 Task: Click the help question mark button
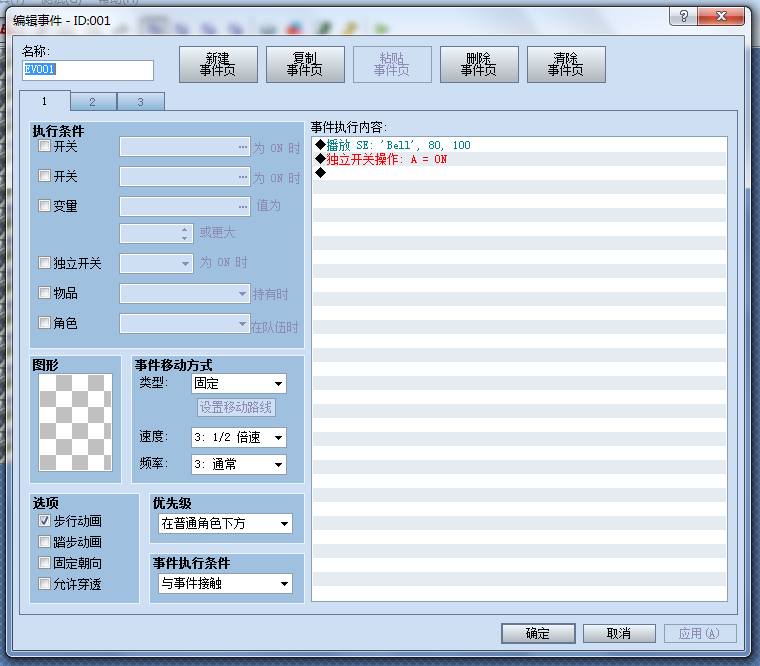[x=683, y=16]
